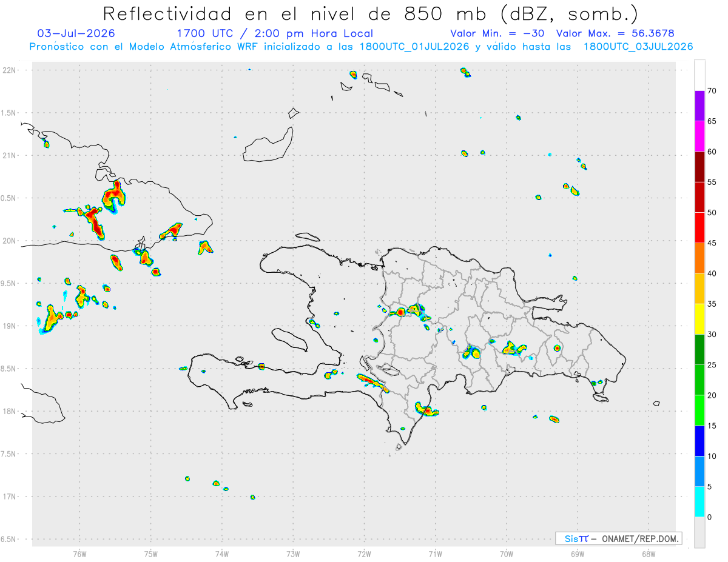The height and width of the screenshot is (562, 728).
Task: Click the '68W' longitude label
Action: click(649, 554)
